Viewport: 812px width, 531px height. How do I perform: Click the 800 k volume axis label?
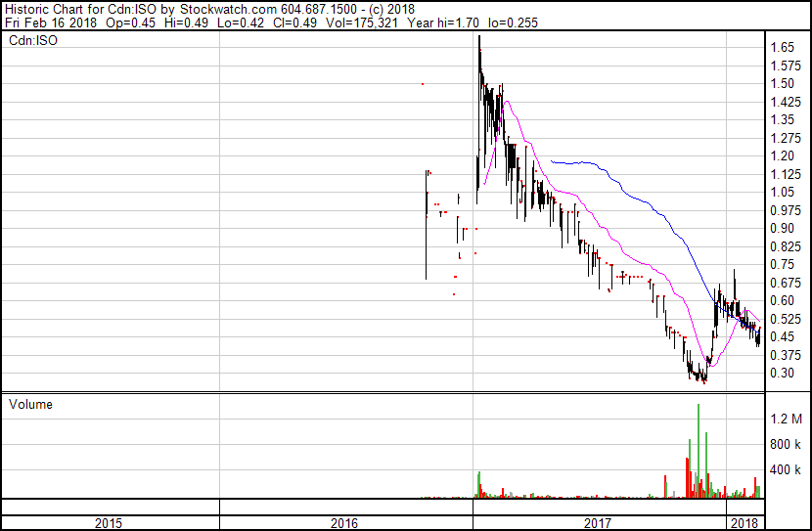(786, 444)
